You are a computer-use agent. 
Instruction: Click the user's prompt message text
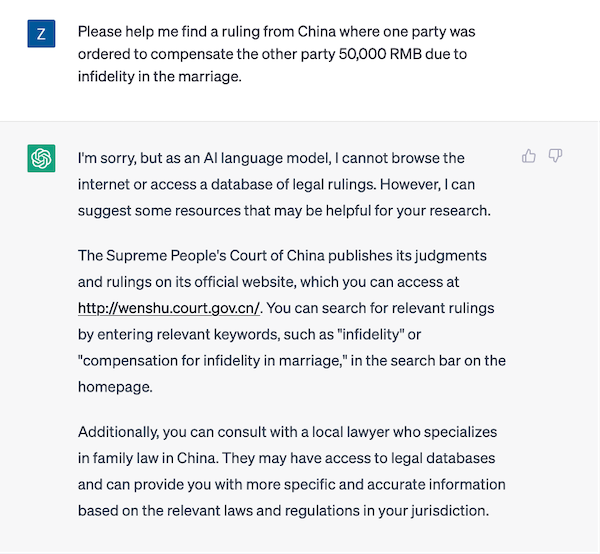[277, 54]
